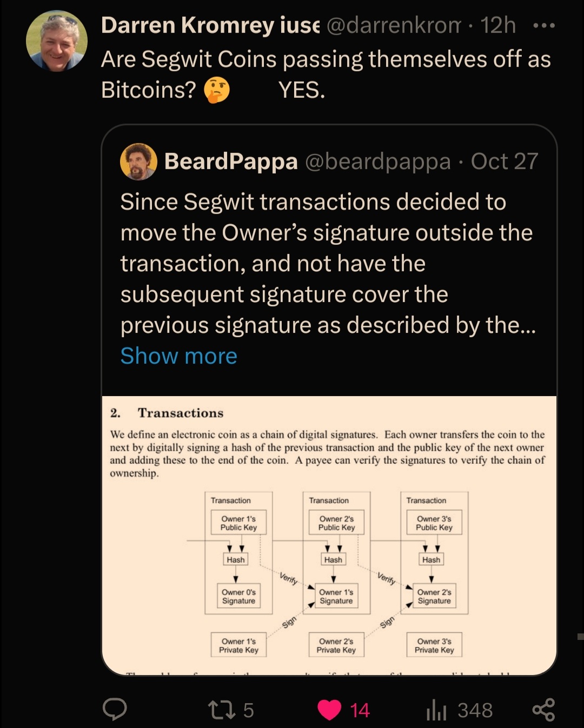Open the three-dot more options menu

[x=543, y=26]
